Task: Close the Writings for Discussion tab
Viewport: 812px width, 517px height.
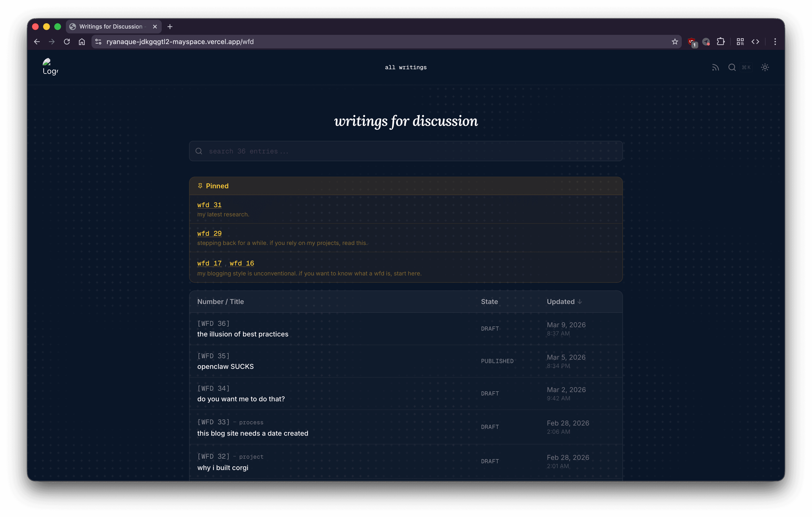Action: point(155,27)
